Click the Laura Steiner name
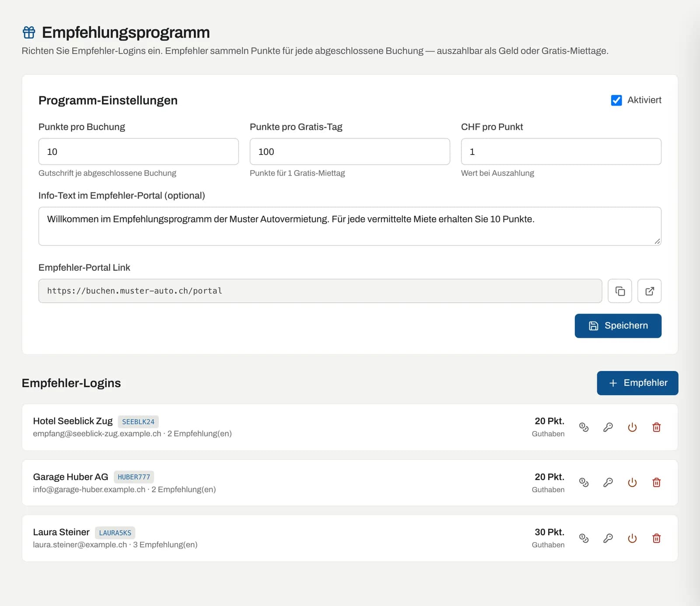700x606 pixels. tap(61, 532)
